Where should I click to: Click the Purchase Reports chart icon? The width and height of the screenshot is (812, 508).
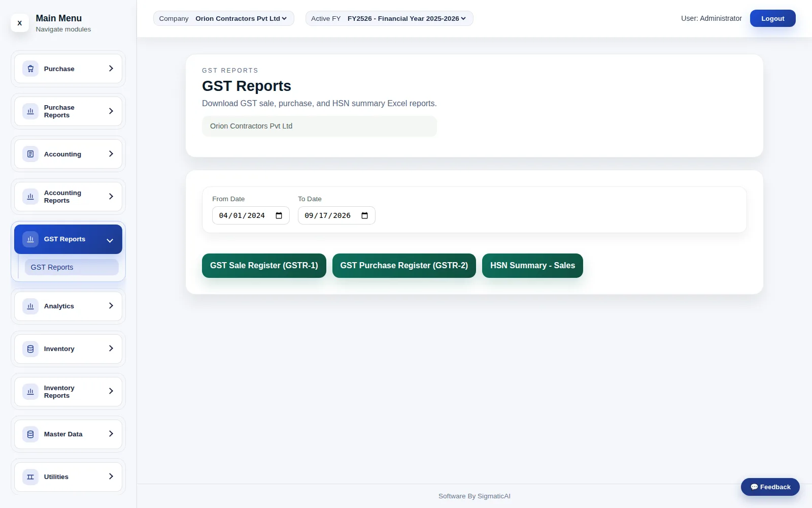[x=30, y=111]
